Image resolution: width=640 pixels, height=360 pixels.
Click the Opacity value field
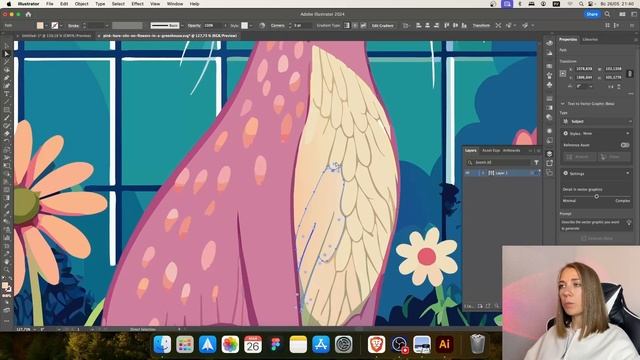click(x=212, y=25)
